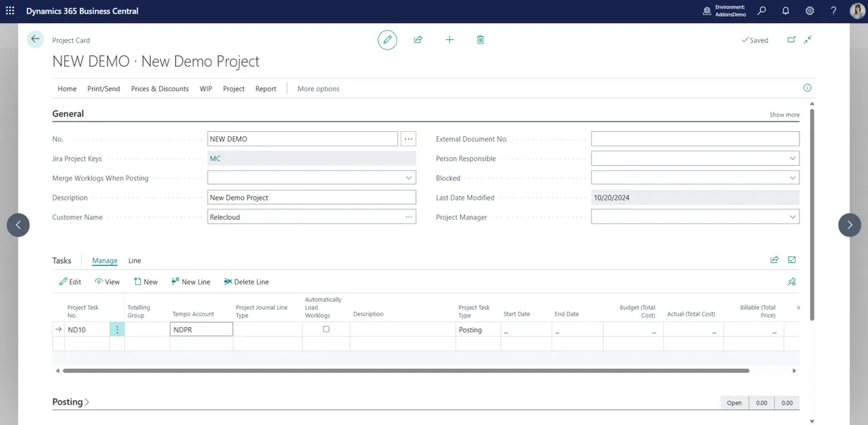868x425 pixels.
Task: Open card in a new window
Action: click(791, 40)
